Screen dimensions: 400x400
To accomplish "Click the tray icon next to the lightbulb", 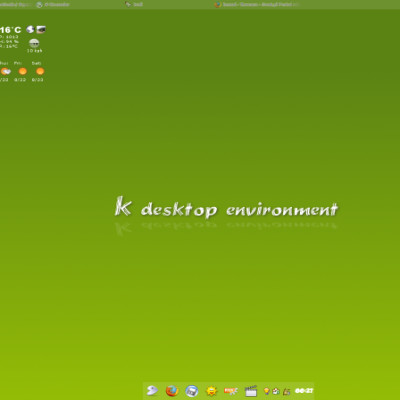I will click(x=276, y=391).
